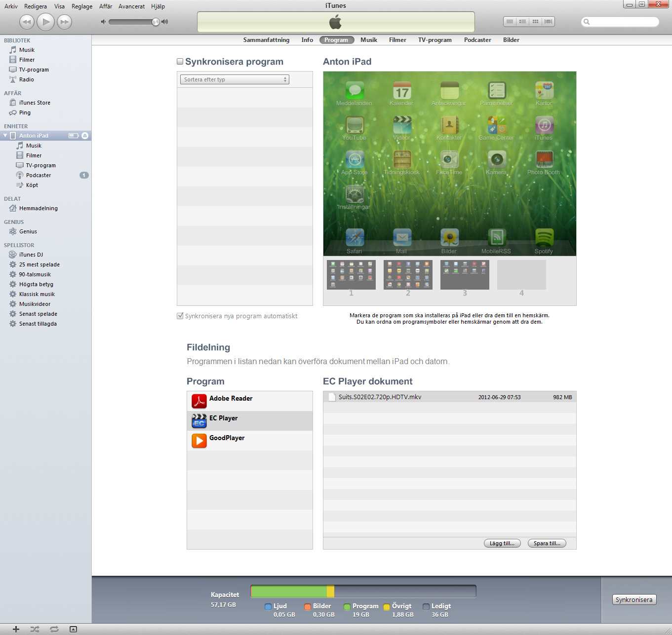Enable the Synkronisera program checkbox
The image size is (672, 635).
(x=180, y=62)
